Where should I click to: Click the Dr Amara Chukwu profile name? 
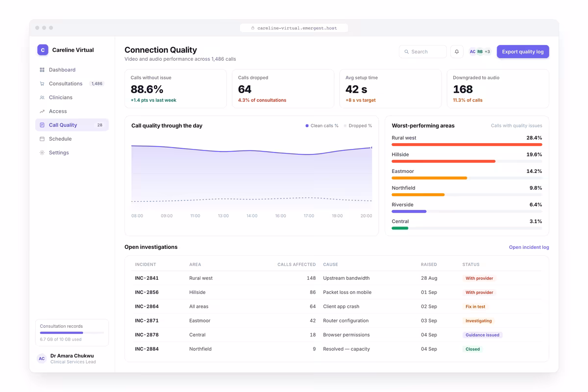[x=72, y=356]
